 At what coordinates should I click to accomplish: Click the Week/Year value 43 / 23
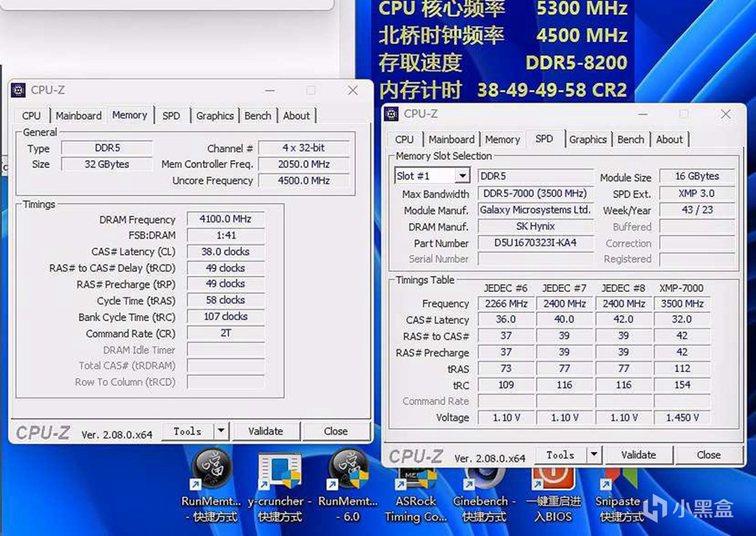pos(698,210)
